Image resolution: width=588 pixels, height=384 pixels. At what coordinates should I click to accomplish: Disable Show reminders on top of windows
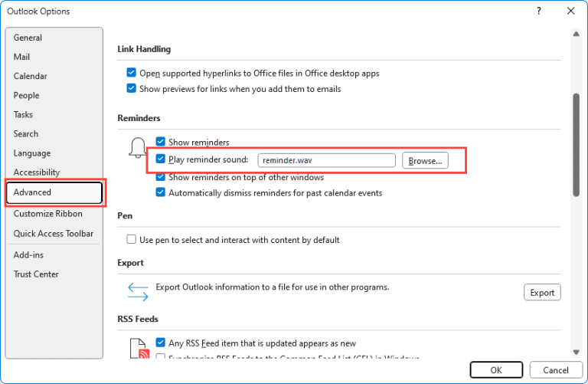(161, 177)
